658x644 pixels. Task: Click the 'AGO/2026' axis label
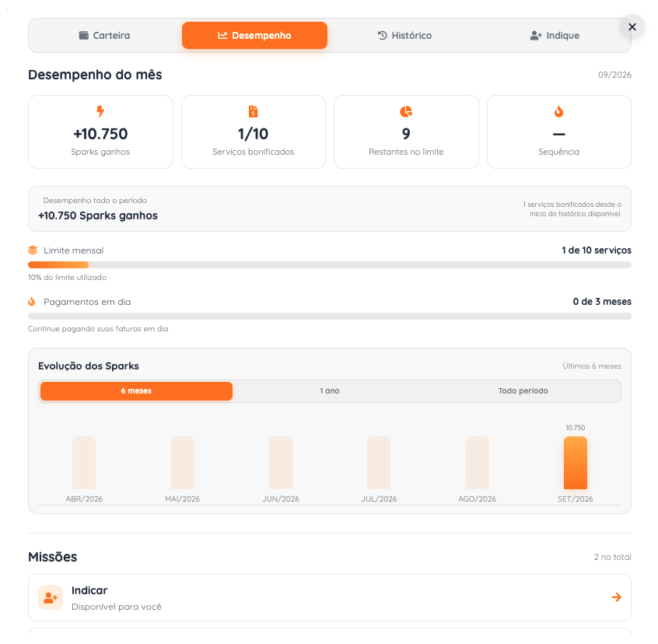click(477, 499)
